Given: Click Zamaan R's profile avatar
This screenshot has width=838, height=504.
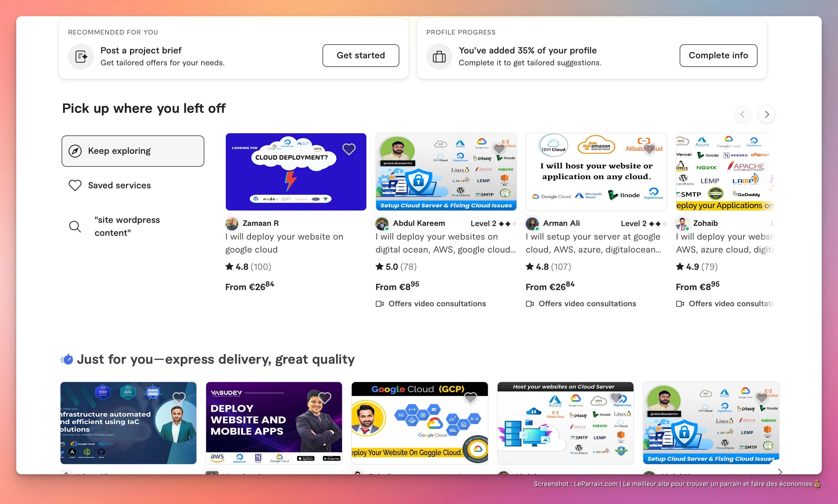Looking at the screenshot, I should (x=232, y=223).
